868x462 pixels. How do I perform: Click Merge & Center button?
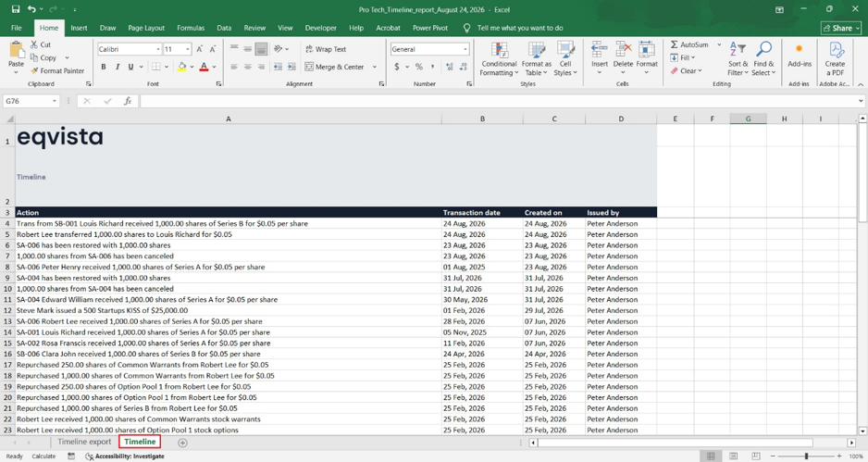click(x=335, y=67)
